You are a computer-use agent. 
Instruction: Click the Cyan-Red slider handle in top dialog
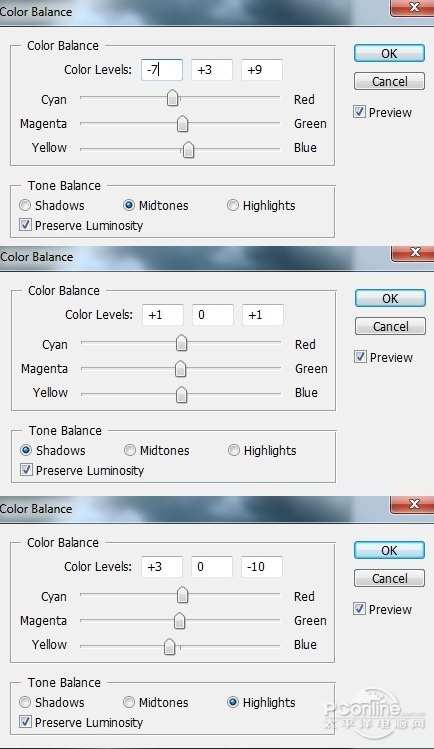click(172, 98)
